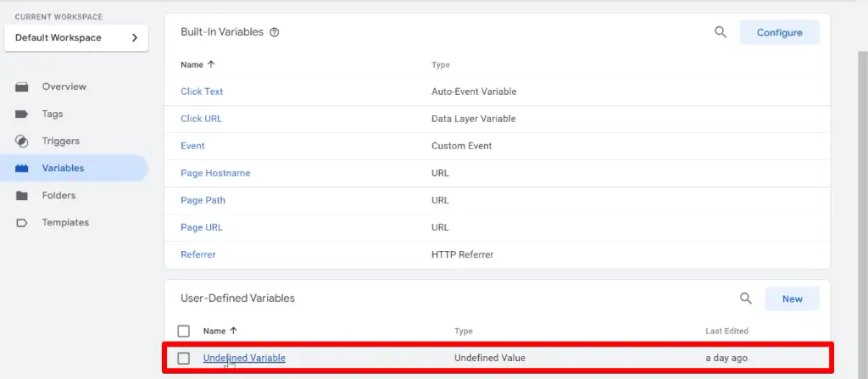Click the URL type cell for Page Hostname
Viewport: 868px width, 379px height.
440,173
